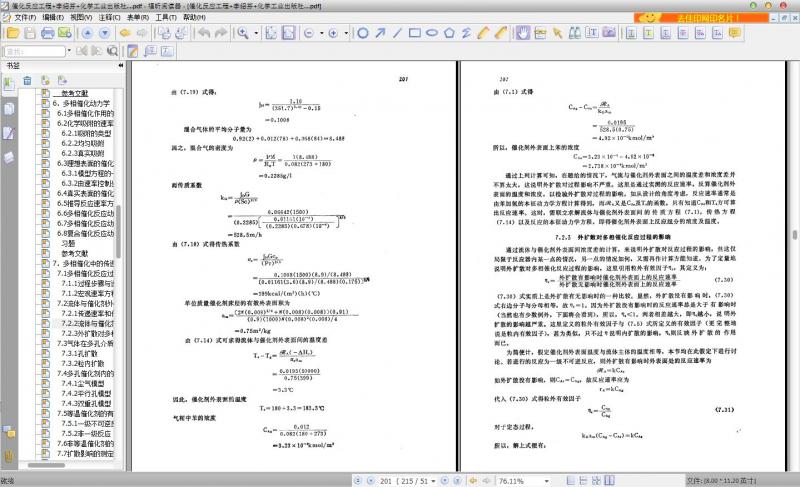Screen dimensions: 800x487
Task: Open the 帮助(H) menu
Action: (194, 17)
